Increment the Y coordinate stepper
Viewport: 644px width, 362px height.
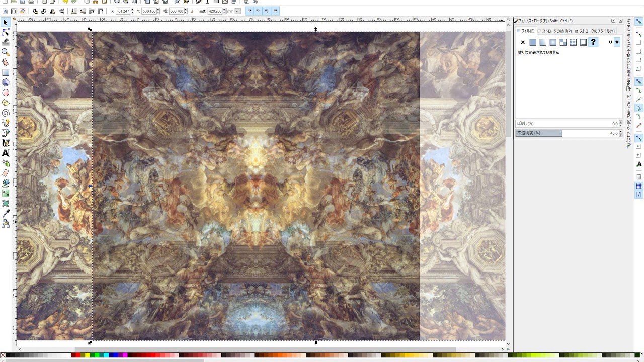(158, 10)
